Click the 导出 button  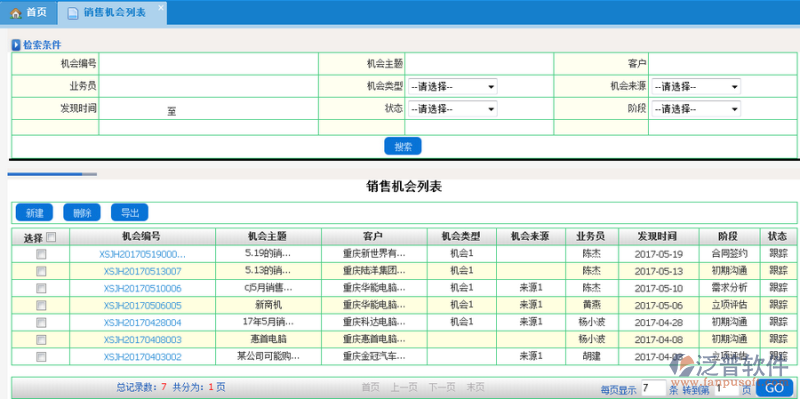tap(130, 213)
